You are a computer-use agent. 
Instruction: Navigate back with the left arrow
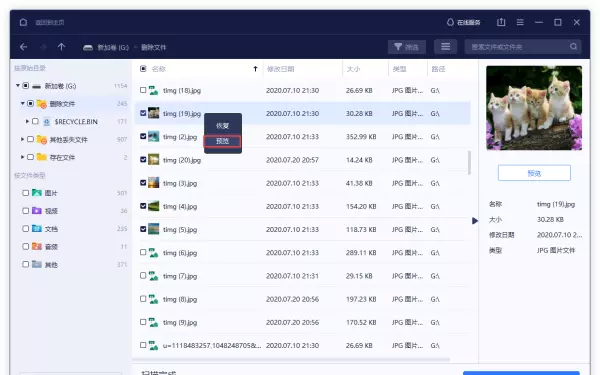point(23,47)
